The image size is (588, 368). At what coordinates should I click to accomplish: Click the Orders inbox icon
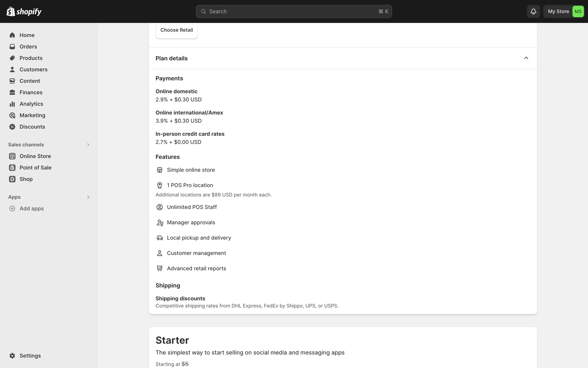tap(12, 47)
